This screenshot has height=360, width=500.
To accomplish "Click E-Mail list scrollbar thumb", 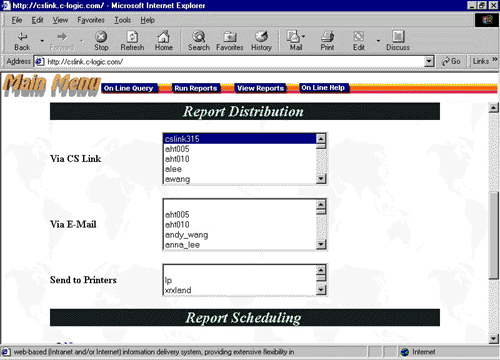I will click(321, 212).
